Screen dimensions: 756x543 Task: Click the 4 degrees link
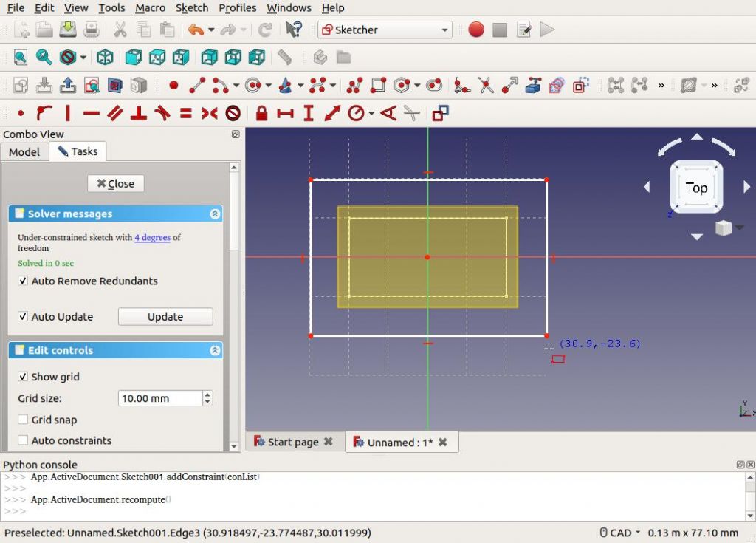point(152,237)
